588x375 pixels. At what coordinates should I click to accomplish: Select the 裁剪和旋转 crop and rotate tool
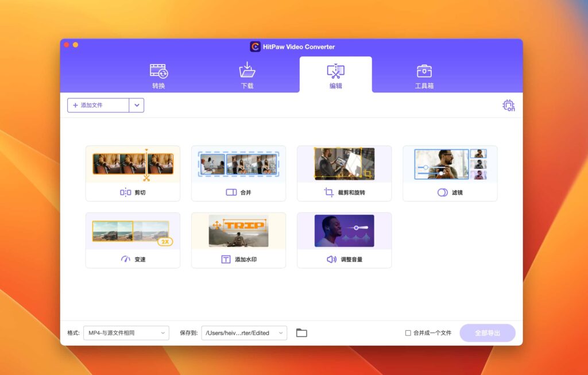(x=344, y=172)
